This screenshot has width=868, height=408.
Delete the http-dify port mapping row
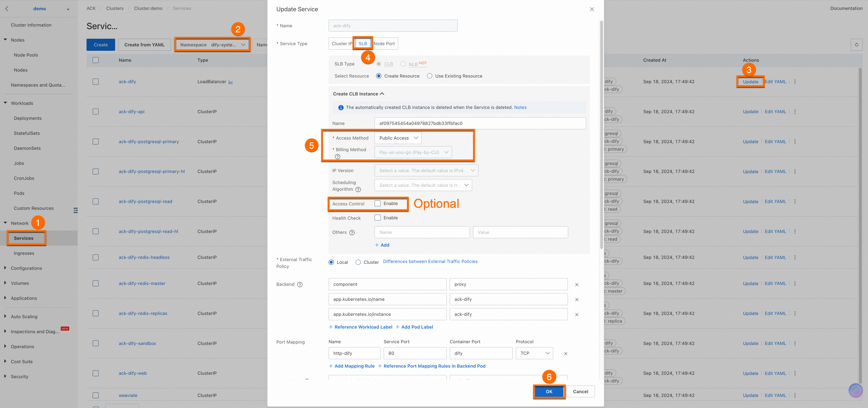tap(565, 354)
